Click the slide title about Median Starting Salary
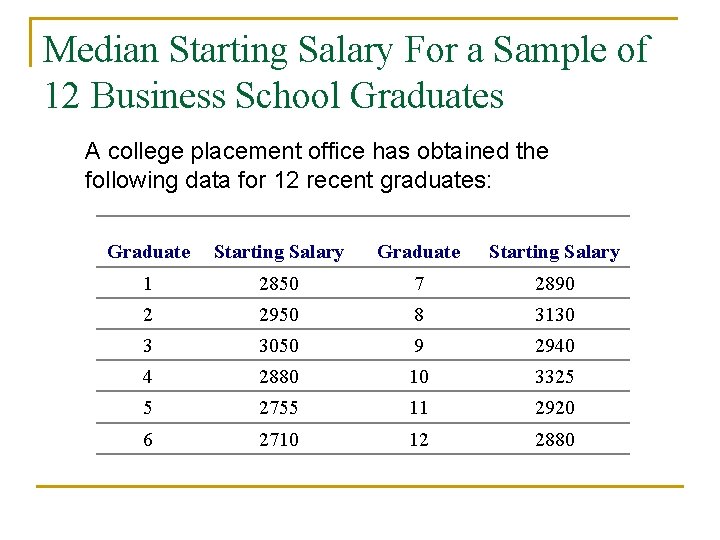 pos(346,72)
